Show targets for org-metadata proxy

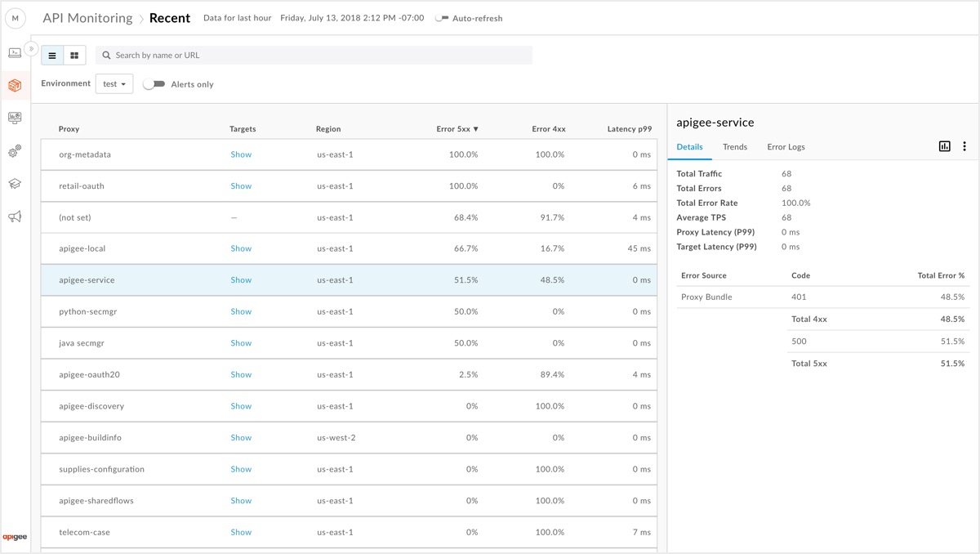coord(241,154)
